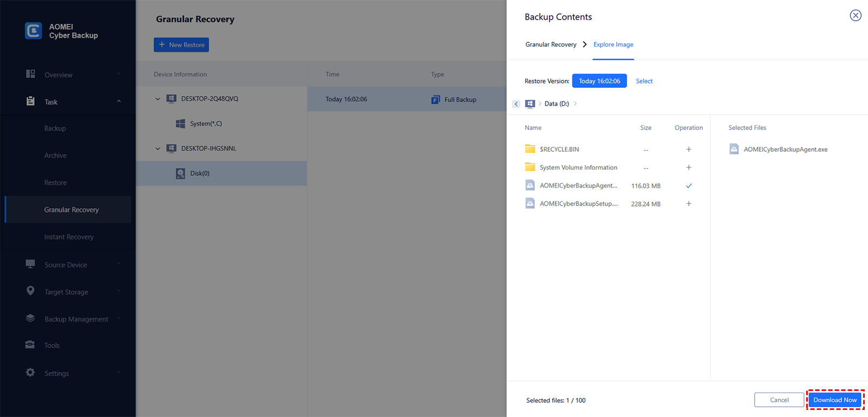The height and width of the screenshot is (417, 868).
Task: Click the Today 16:02:06 restore version
Action: [x=599, y=81]
